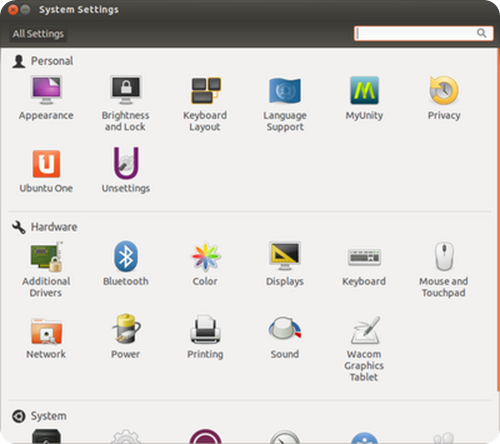The height and width of the screenshot is (444, 500).
Task: Open the Color management panel
Action: point(205,264)
